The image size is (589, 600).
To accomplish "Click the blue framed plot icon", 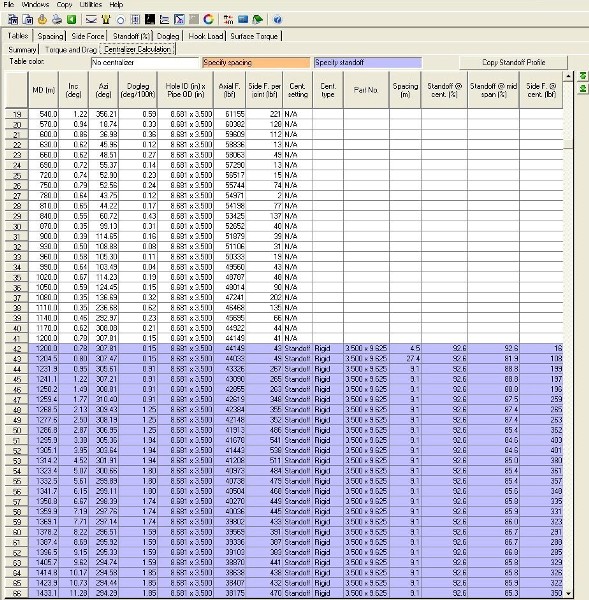I will point(179,19).
